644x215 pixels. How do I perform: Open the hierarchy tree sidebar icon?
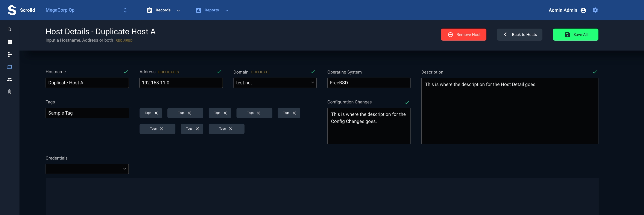[9, 54]
